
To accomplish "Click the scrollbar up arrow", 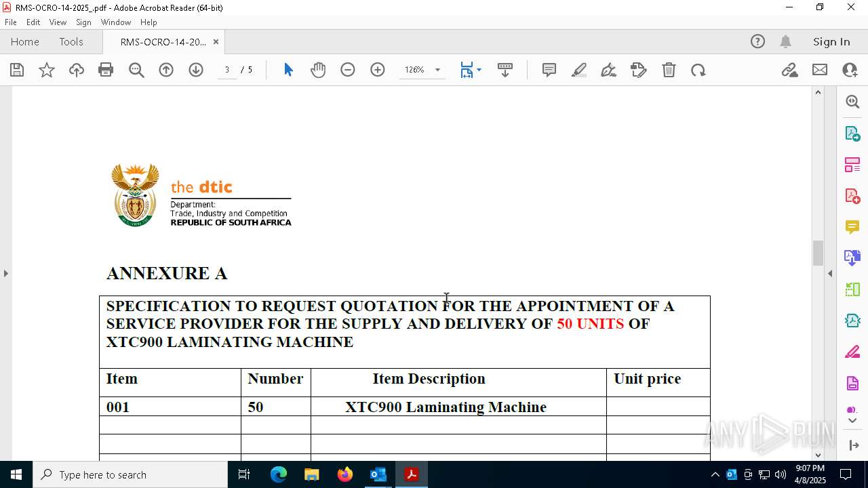I will pyautogui.click(x=818, y=92).
